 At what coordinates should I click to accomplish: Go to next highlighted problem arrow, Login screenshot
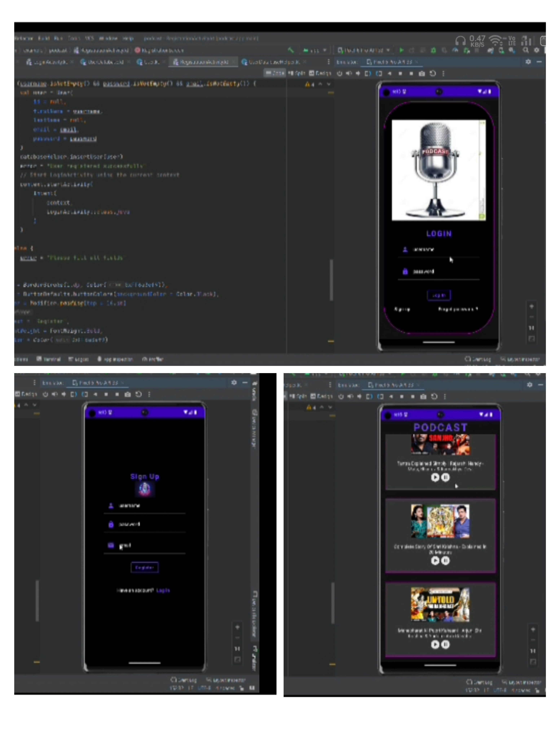point(329,84)
